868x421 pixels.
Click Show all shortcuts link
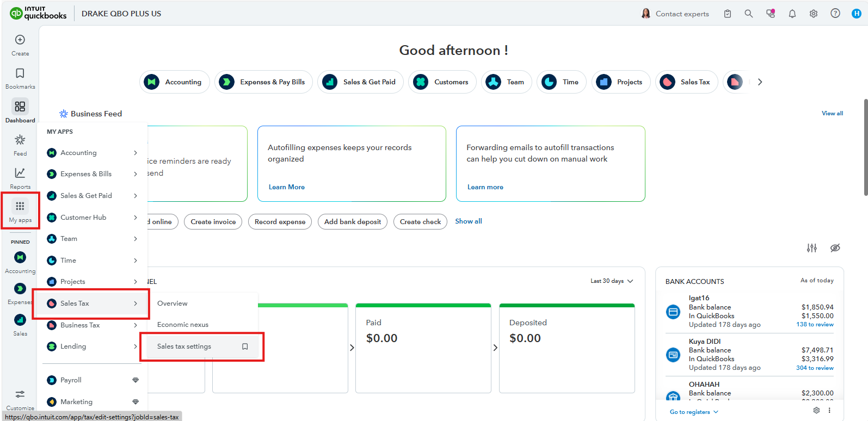tap(469, 221)
